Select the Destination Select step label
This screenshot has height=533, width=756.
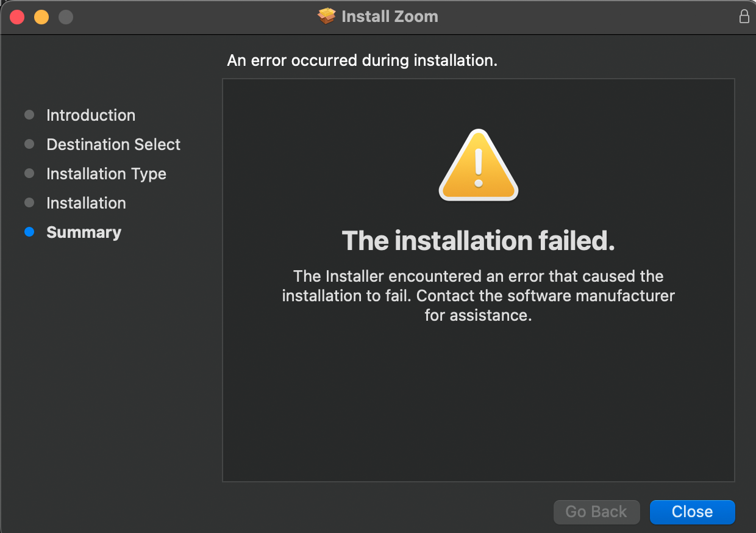tap(113, 145)
